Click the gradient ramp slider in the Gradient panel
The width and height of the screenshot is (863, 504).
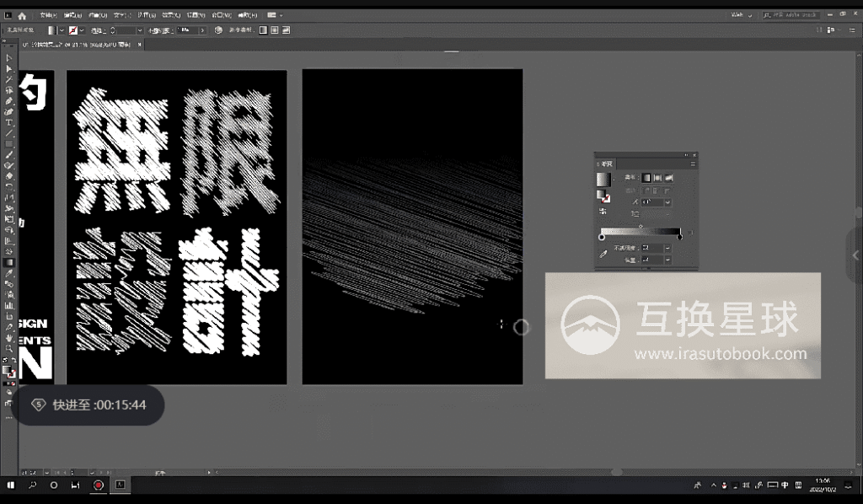pos(641,231)
